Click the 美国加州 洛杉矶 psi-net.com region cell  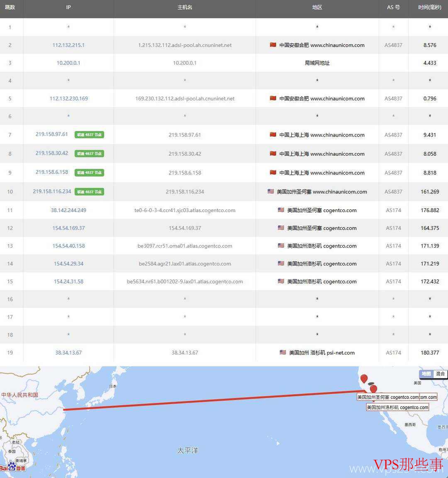[317, 352]
